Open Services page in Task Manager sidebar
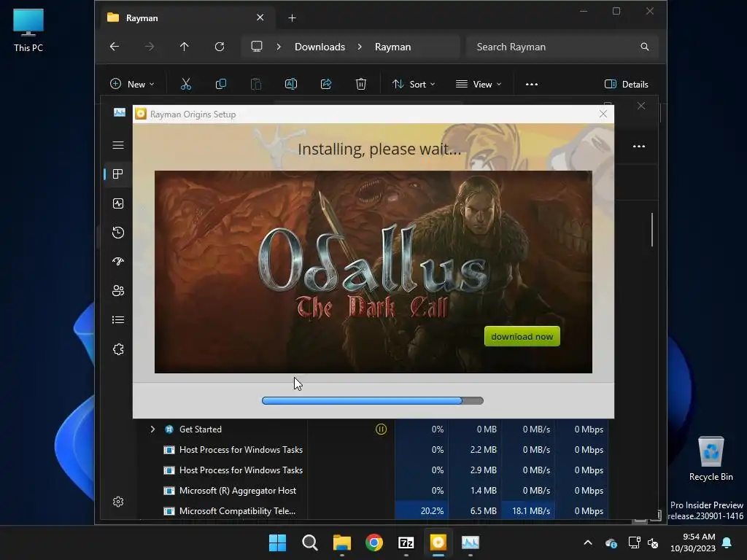The width and height of the screenshot is (747, 560). [x=118, y=349]
